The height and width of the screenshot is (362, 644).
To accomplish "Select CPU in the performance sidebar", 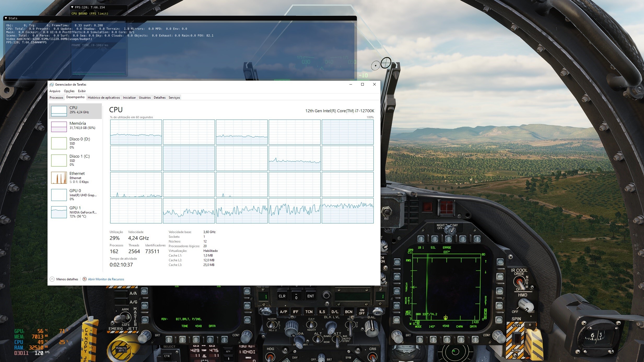I will click(75, 111).
